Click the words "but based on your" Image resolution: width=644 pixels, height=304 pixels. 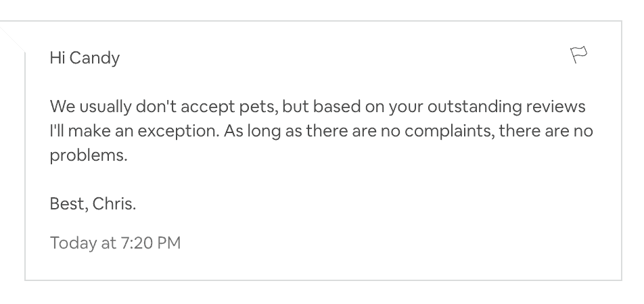click(352, 107)
